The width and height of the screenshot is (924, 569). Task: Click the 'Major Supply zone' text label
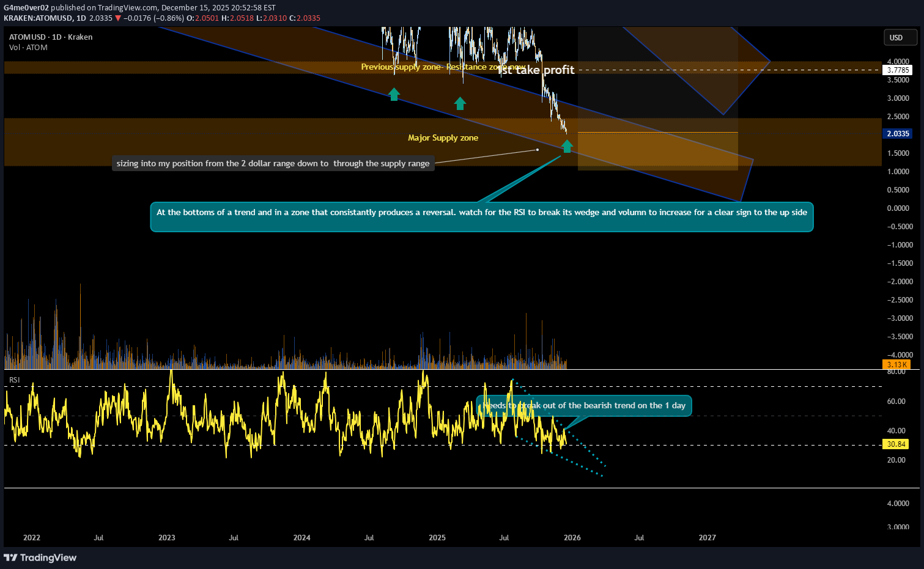[443, 138]
